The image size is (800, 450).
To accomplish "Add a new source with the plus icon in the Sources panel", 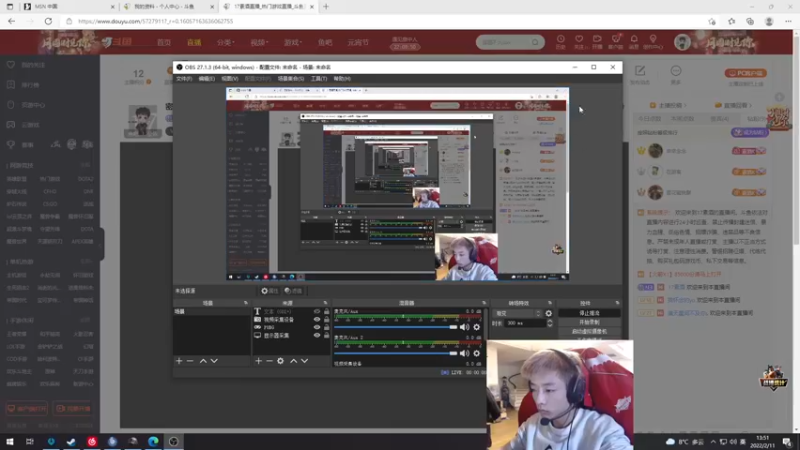I will pyautogui.click(x=259, y=361).
